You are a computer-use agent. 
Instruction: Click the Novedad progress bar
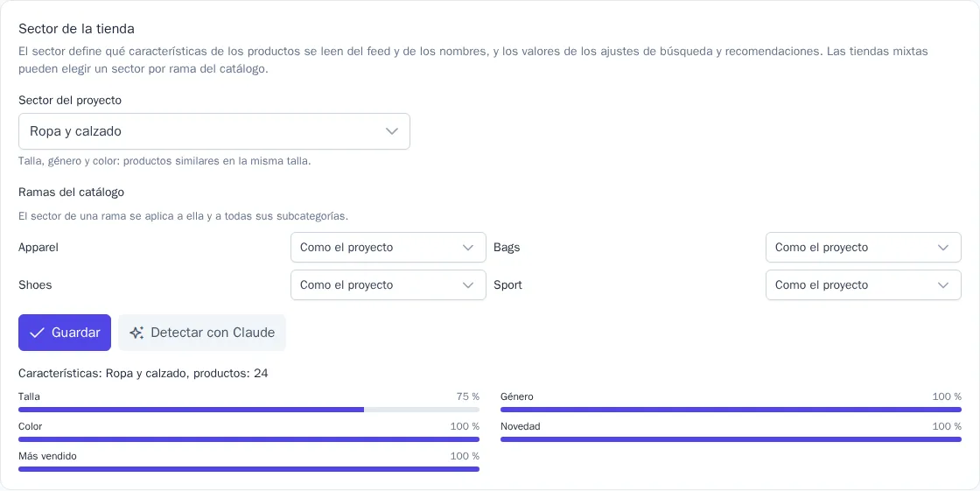pyautogui.click(x=731, y=439)
